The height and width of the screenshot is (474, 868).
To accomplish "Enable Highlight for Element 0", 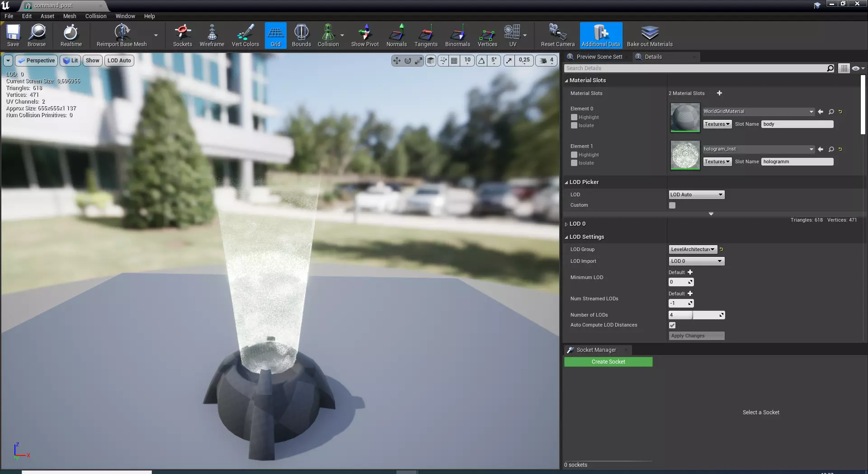I will click(574, 117).
